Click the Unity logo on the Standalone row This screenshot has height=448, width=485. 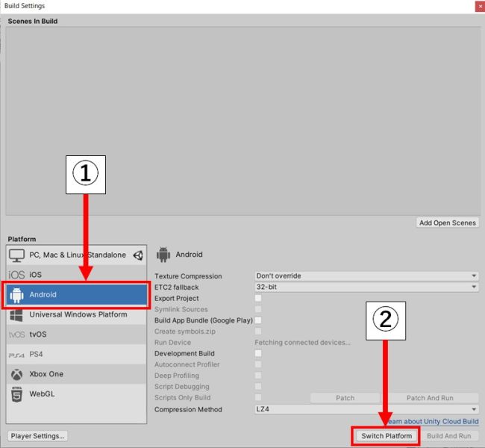click(138, 255)
